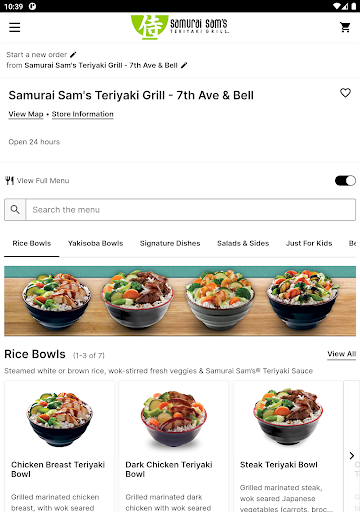This screenshot has width=360, height=512.
Task: Click fork and knife View Full Menu icon
Action: [10, 181]
